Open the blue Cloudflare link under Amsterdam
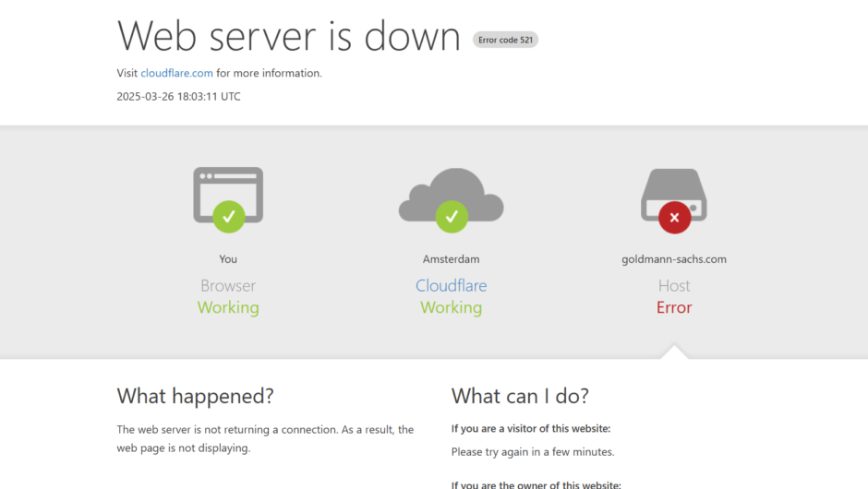 coord(451,286)
